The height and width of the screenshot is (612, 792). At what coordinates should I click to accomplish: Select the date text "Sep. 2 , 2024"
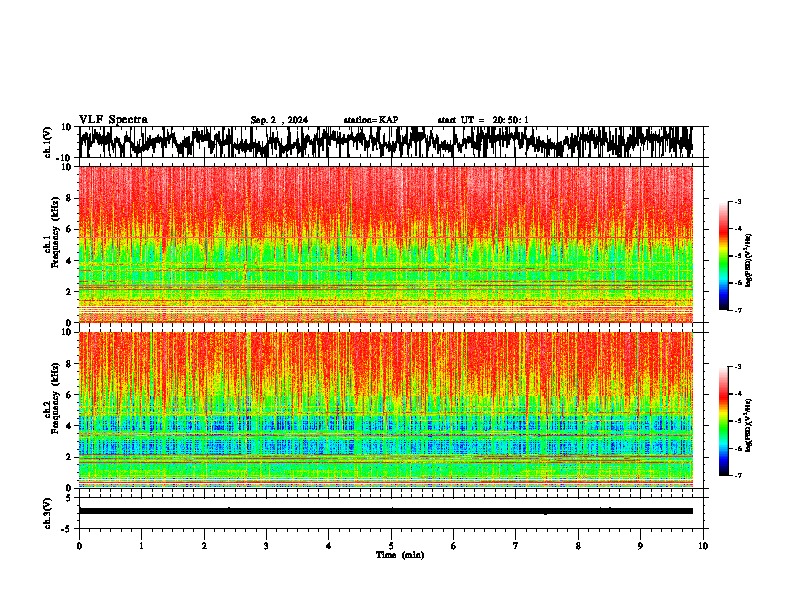tap(279, 120)
